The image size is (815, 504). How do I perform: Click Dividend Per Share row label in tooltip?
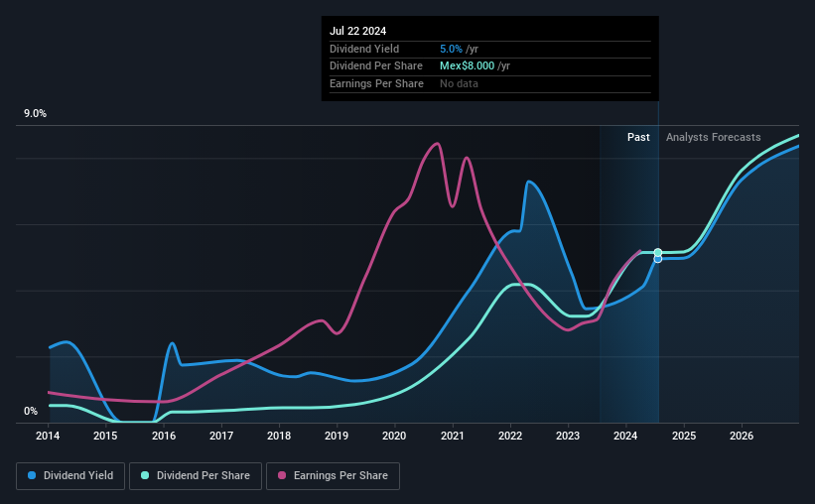tap(376, 66)
